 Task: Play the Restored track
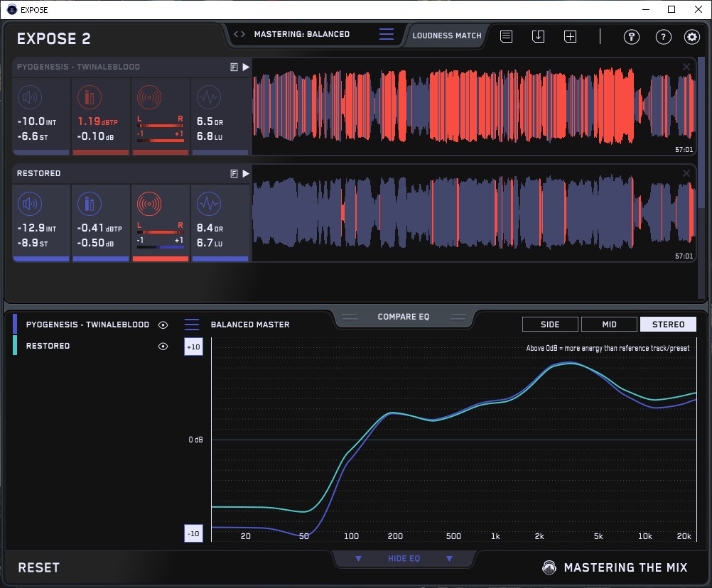(x=246, y=174)
